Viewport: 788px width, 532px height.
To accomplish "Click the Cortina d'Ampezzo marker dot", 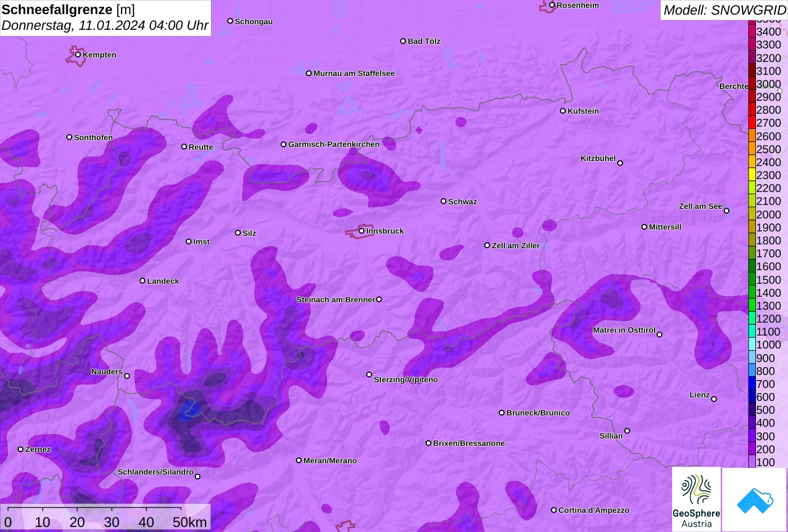I will point(554,510).
